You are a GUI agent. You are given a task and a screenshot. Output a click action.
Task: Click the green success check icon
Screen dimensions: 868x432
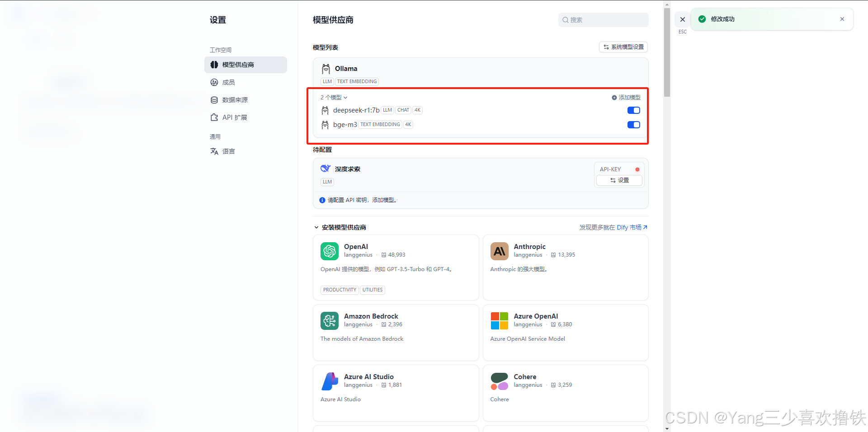coord(702,19)
